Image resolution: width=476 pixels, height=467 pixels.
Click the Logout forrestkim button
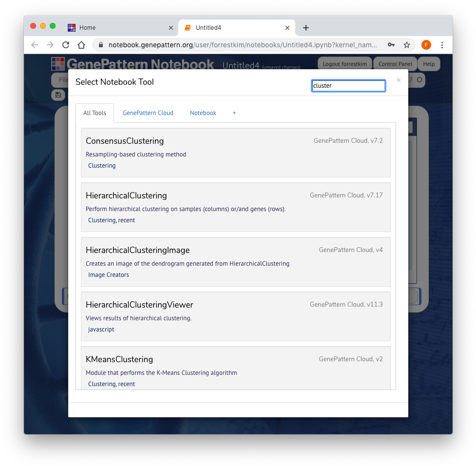coord(344,64)
